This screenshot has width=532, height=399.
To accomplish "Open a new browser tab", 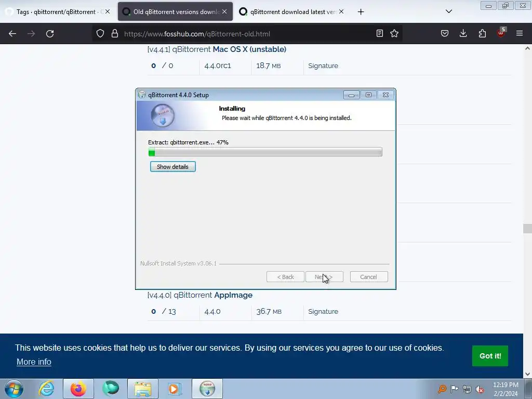I will [x=361, y=12].
